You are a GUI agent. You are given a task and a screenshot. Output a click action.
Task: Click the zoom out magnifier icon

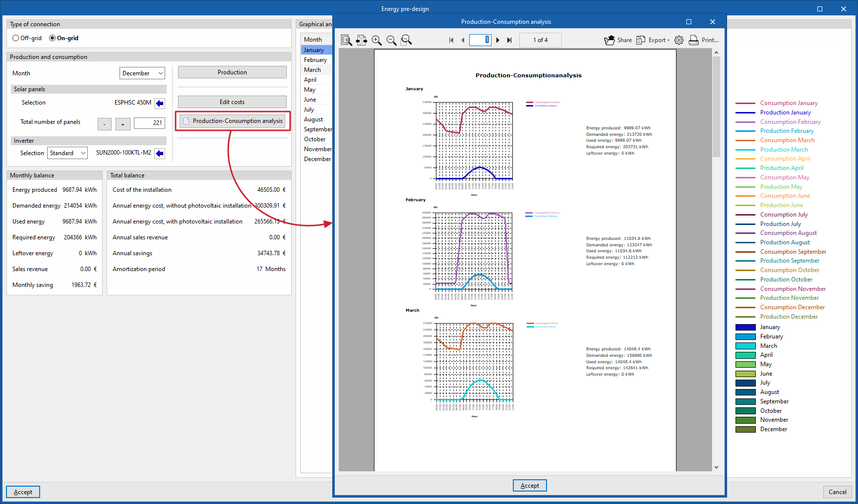point(391,40)
